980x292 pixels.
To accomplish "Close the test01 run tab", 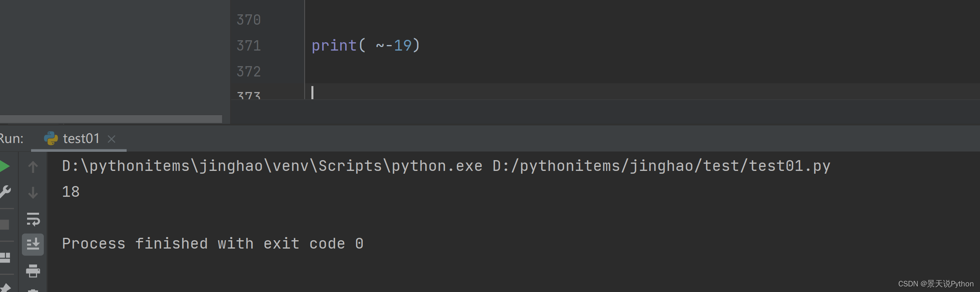I will tap(111, 139).
